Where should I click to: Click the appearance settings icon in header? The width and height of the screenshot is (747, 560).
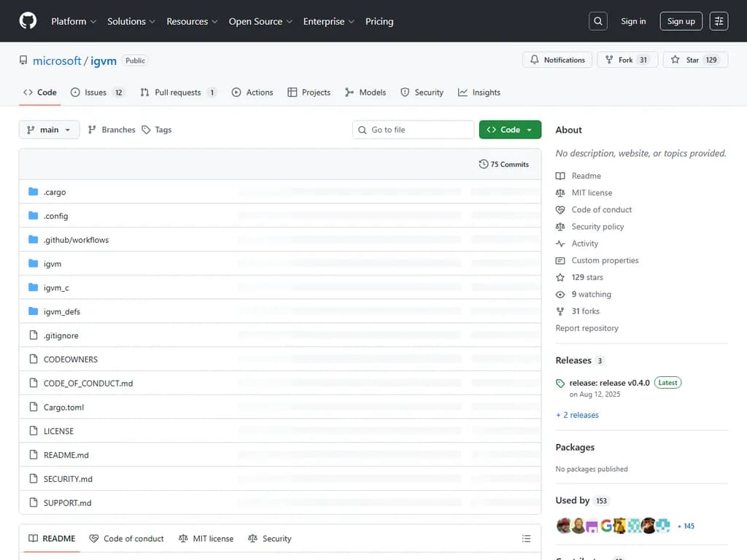pyautogui.click(x=719, y=21)
